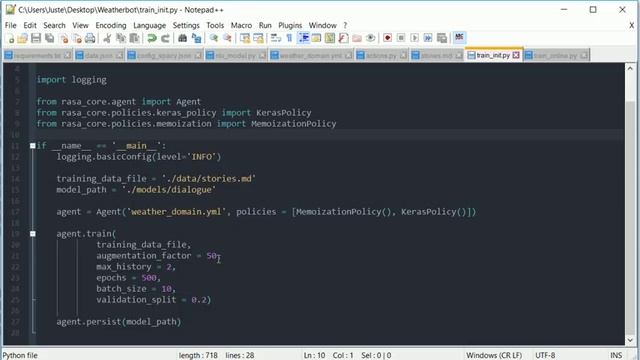
Task: Save the currently recorded macro
Action: coord(442,38)
